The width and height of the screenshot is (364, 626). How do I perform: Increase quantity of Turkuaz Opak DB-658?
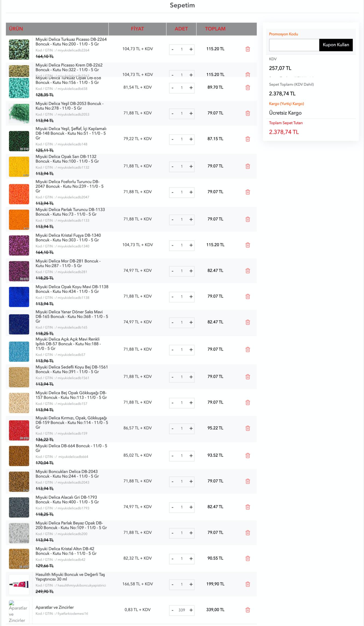(191, 88)
